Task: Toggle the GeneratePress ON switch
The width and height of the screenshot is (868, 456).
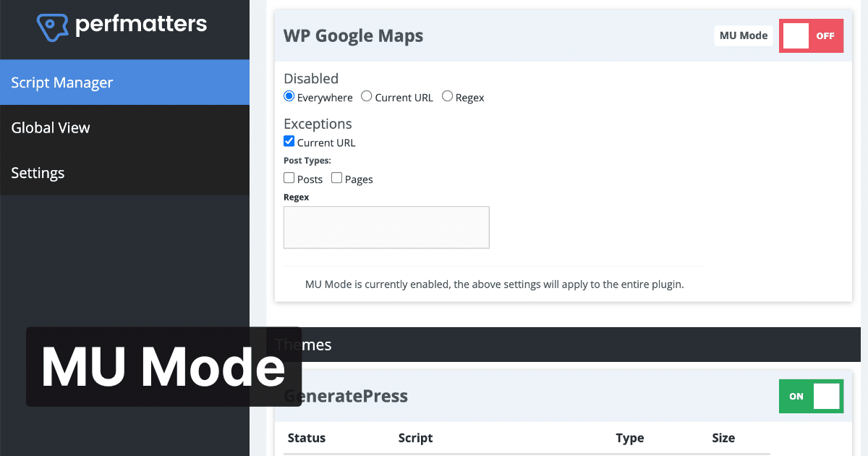Action: point(811,396)
